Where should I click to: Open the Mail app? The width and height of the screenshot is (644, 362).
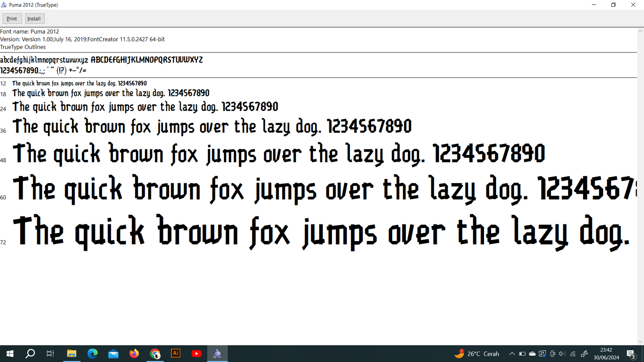point(113,353)
